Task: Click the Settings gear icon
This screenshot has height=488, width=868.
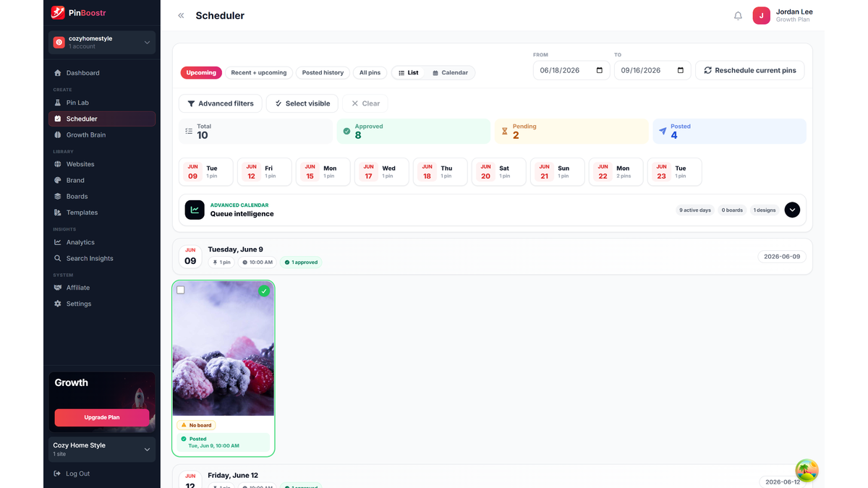Action: point(58,304)
